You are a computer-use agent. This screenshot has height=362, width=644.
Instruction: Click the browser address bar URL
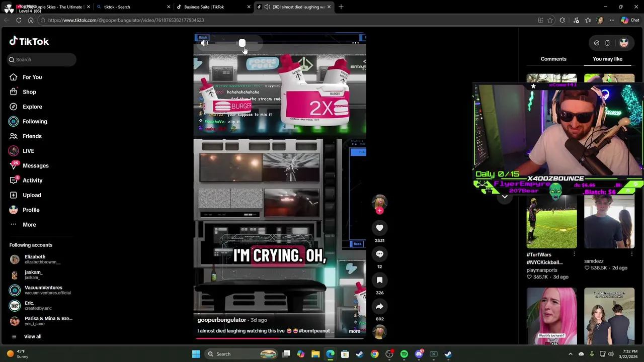pos(126,20)
